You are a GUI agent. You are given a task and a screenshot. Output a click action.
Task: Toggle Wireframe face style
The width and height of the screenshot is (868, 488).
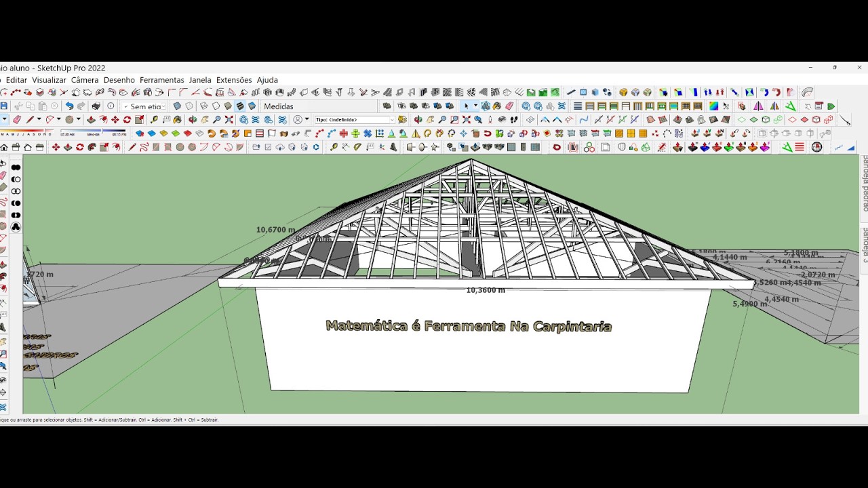203,106
